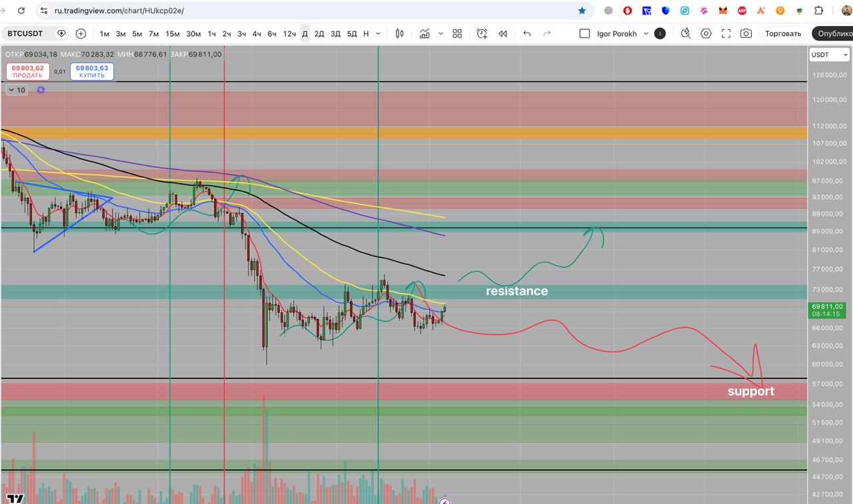Image resolution: width=853 pixels, height=504 pixels.
Task: Expand the USDT currency dropdown
Action: (x=828, y=55)
